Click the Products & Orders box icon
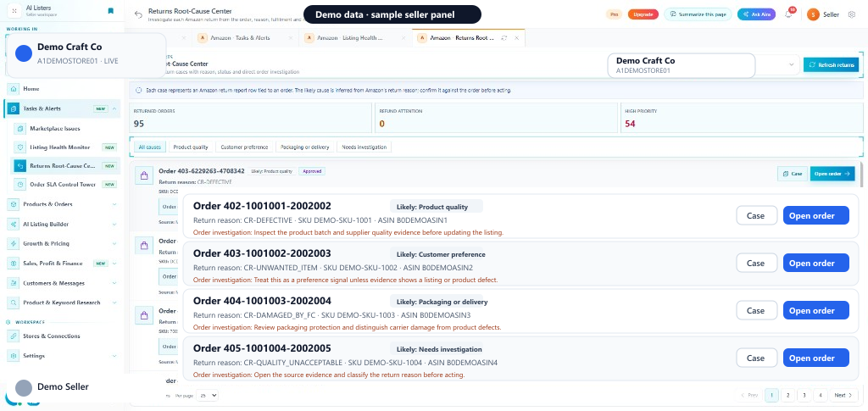 click(x=14, y=204)
